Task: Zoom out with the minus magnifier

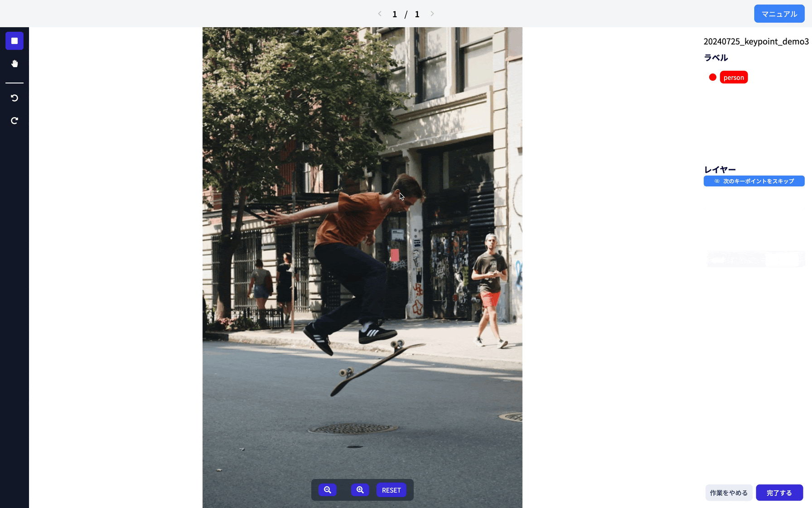Action: coord(327,490)
